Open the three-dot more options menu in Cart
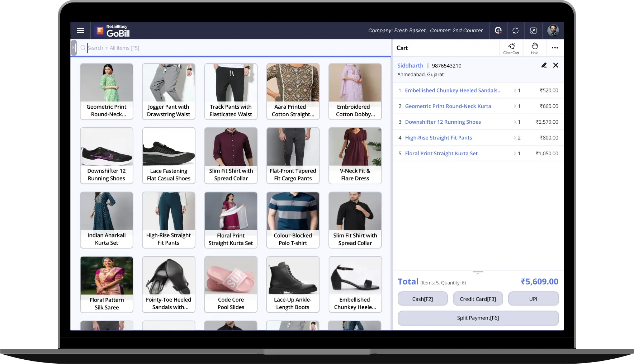Screen dimensions: 634x364 tap(555, 48)
